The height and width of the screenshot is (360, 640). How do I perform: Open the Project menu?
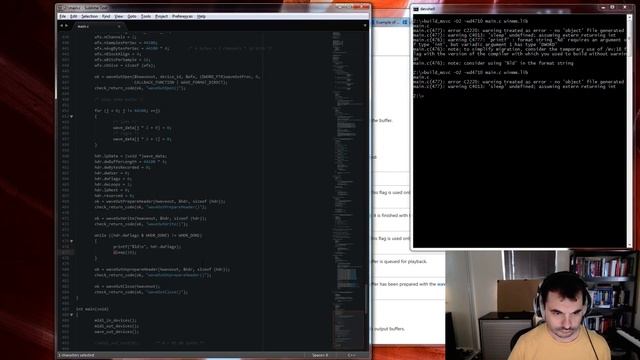(162, 16)
